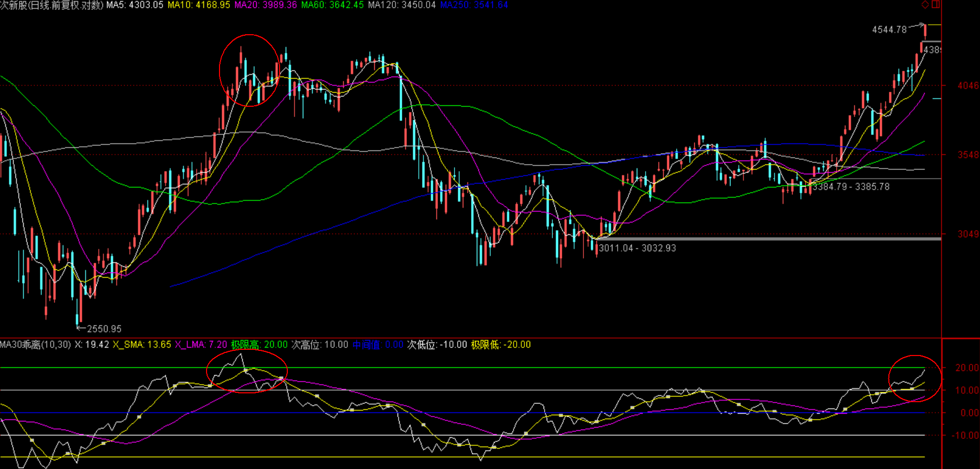
Task: Select the MA20: 3989.36 label
Action: tap(266, 5)
